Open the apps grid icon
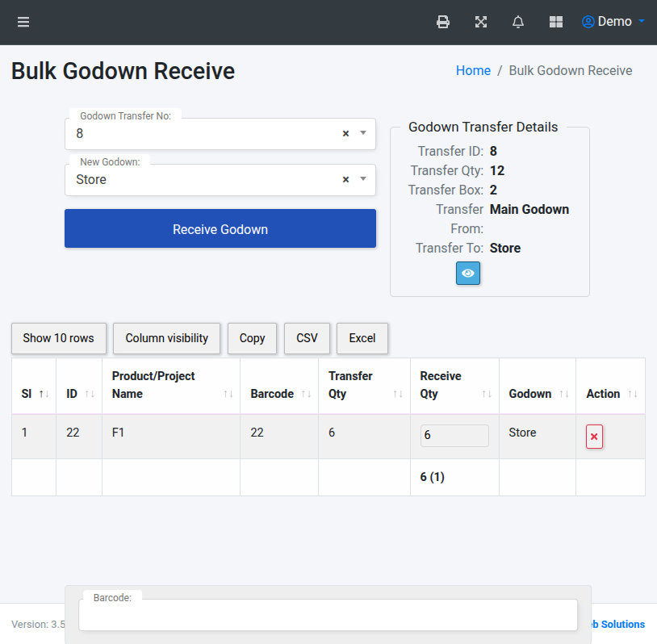Image resolution: width=657 pixels, height=644 pixels. [555, 22]
